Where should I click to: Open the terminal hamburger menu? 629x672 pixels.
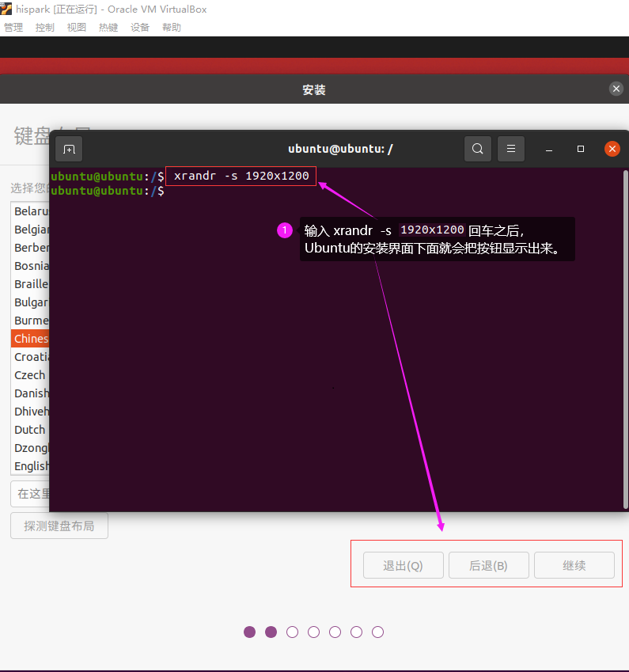coord(511,149)
